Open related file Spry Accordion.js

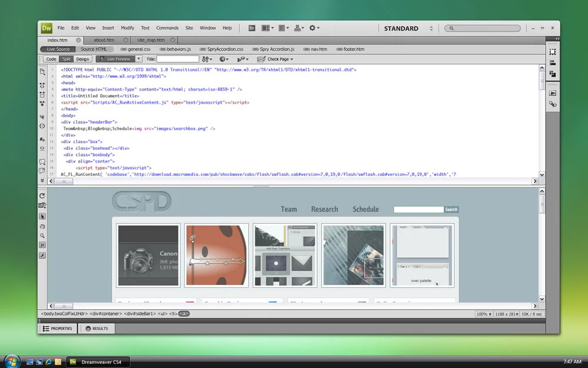[273, 49]
